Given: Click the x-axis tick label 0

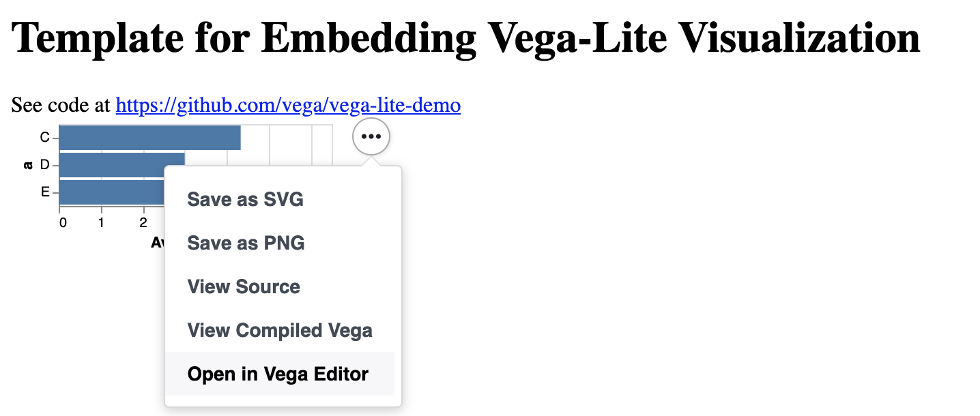Looking at the screenshot, I should point(63,222).
